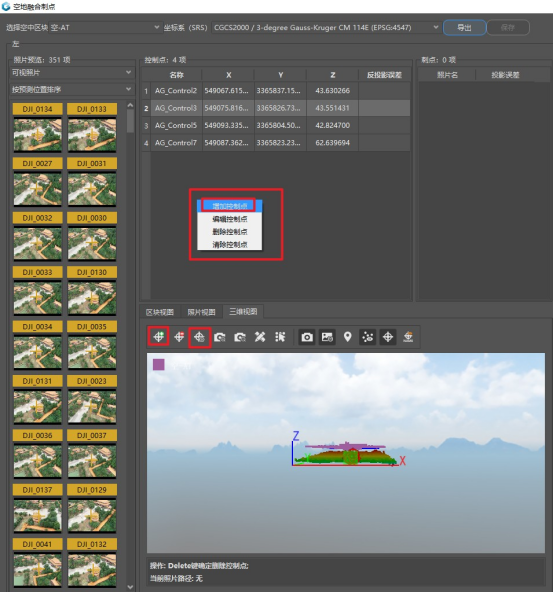Select the AG_Control3 row
This screenshot has width=553, height=593.
point(276,108)
